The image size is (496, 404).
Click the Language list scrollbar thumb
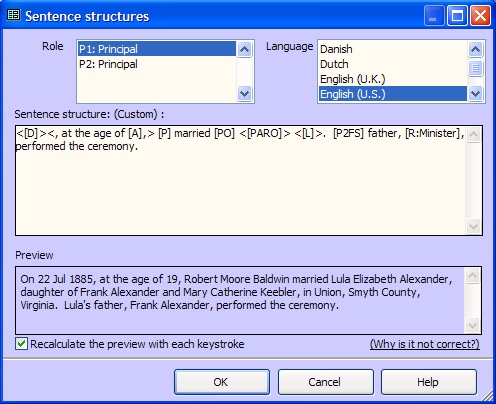(x=475, y=68)
